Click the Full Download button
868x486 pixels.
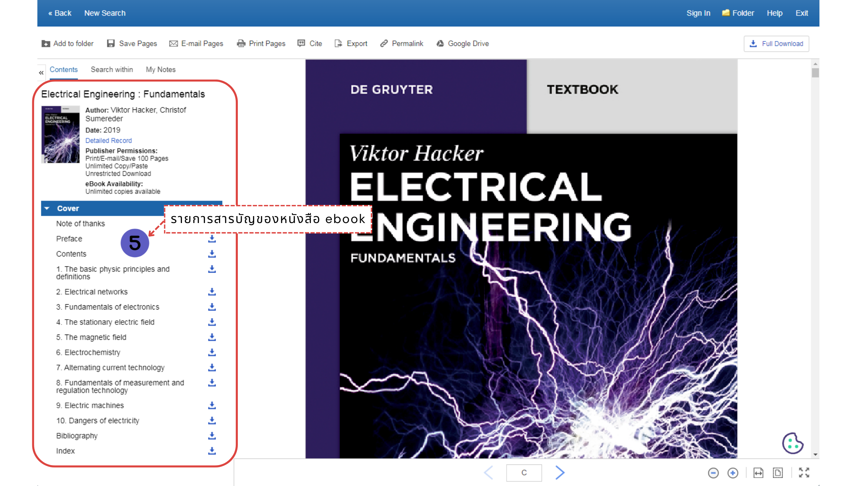(776, 44)
